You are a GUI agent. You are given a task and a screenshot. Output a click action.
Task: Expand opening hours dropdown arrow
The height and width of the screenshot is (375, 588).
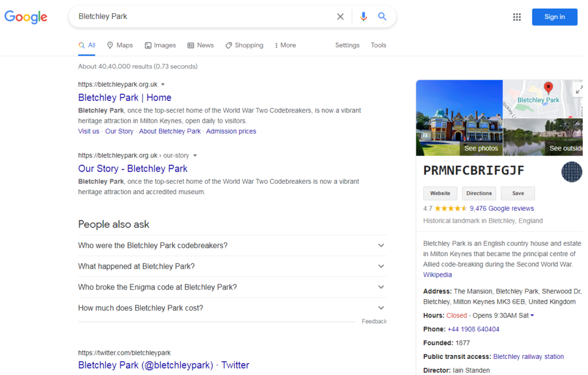[x=532, y=316]
